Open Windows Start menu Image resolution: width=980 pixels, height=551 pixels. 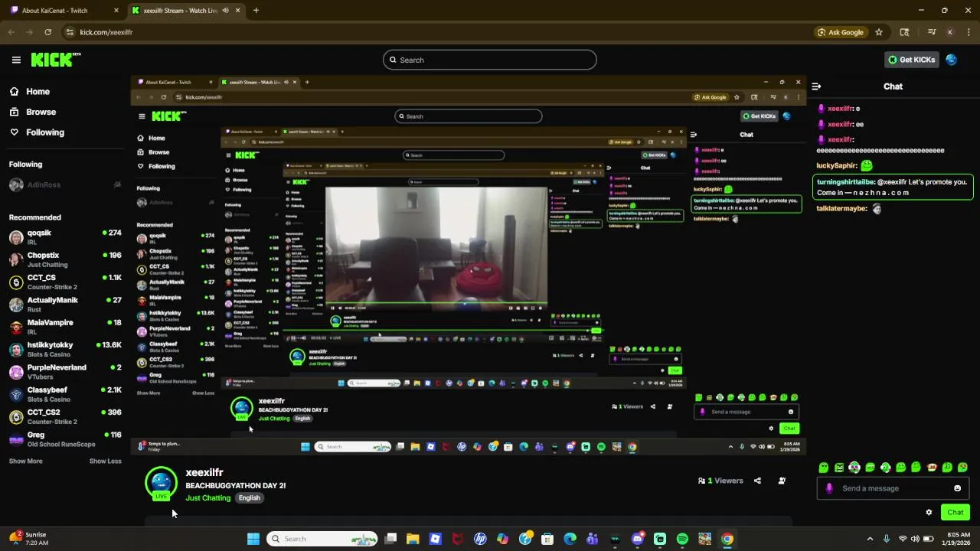click(253, 539)
